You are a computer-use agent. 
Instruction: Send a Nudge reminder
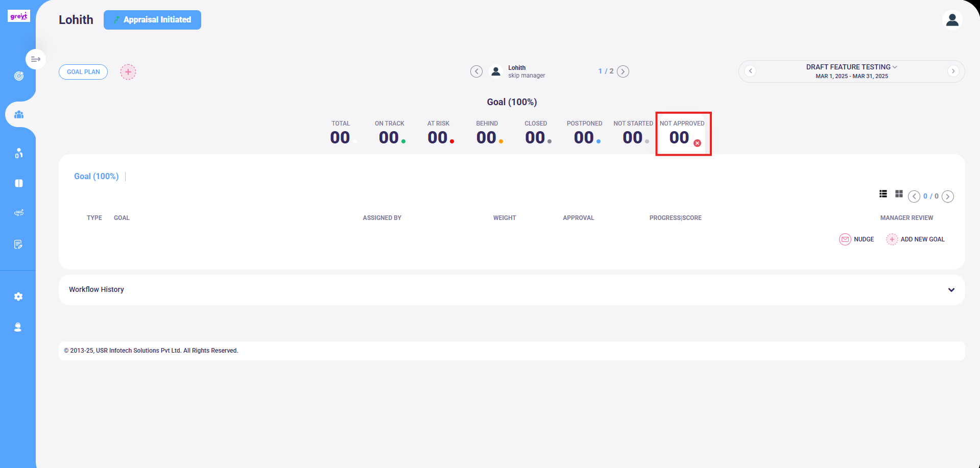point(857,239)
